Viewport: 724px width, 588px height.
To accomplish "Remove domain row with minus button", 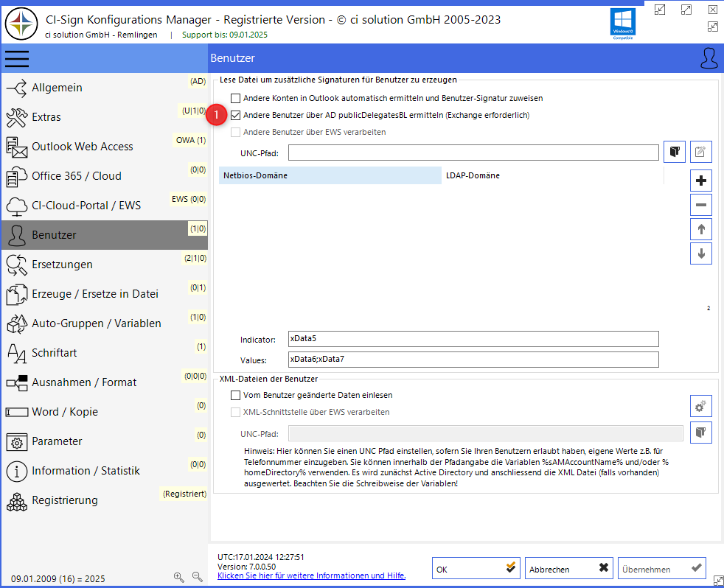I will (x=701, y=205).
